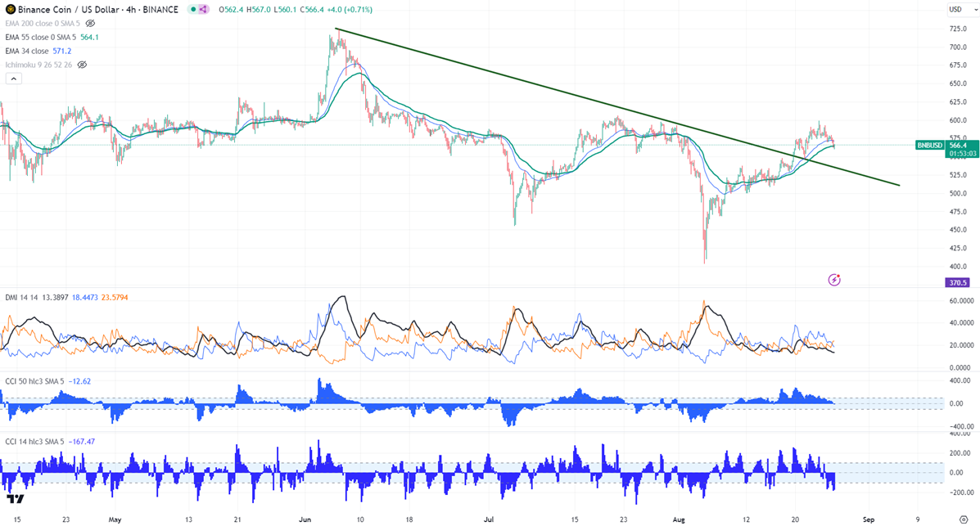Viewport: 980px width, 526px height.
Task: Open chart settings gear in bottom-right corner
Action: 963,519
